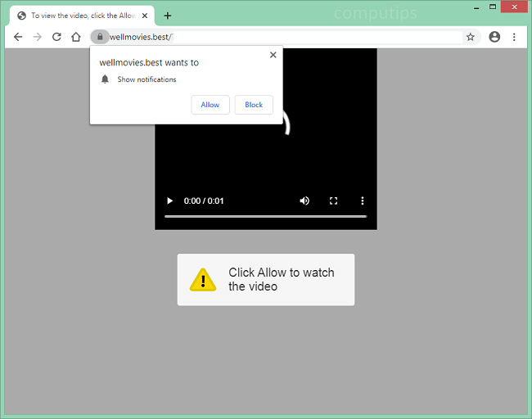The height and width of the screenshot is (419, 532).
Task: Toggle video fullscreen mode
Action: (333, 200)
